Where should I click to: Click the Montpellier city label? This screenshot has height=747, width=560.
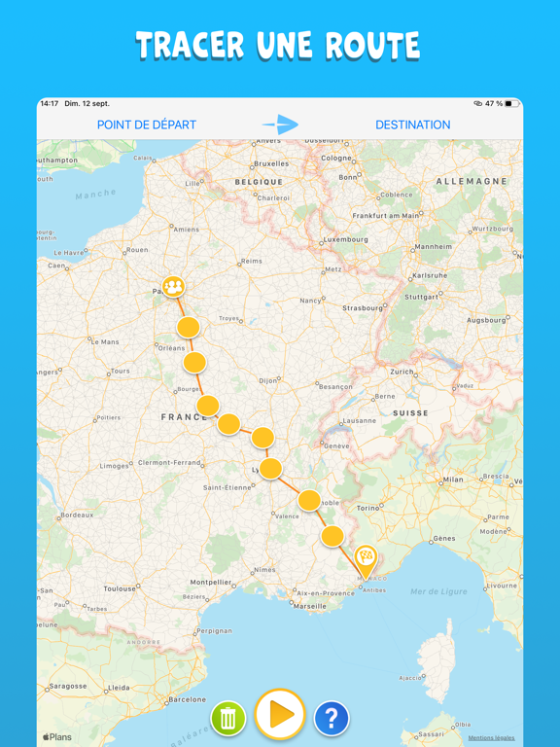click(210, 583)
